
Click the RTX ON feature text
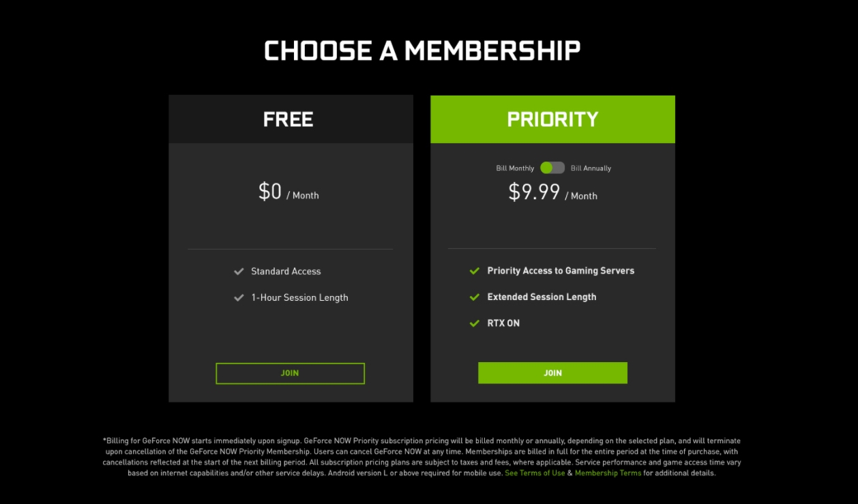click(x=503, y=323)
